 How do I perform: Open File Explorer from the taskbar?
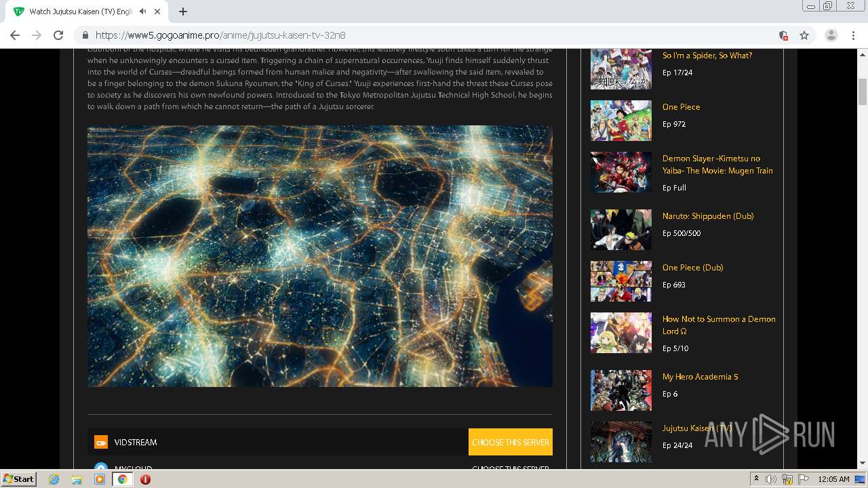pos(77,479)
